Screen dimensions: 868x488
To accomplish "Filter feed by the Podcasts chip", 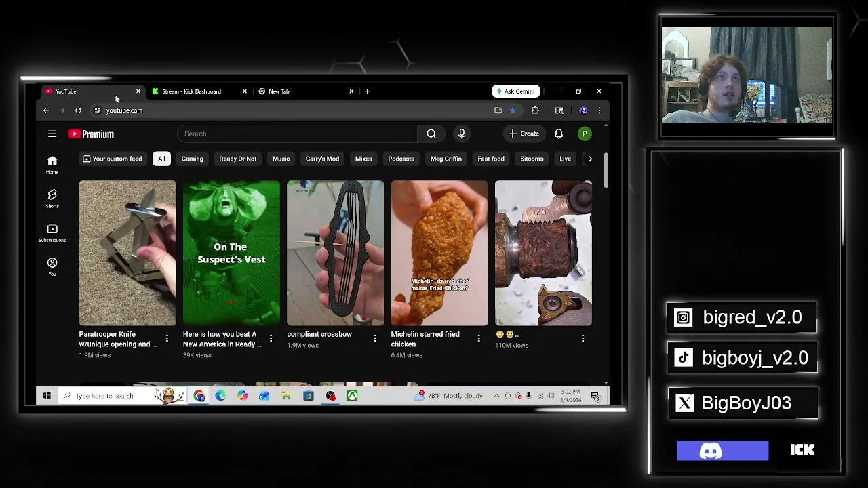I will coord(401,159).
